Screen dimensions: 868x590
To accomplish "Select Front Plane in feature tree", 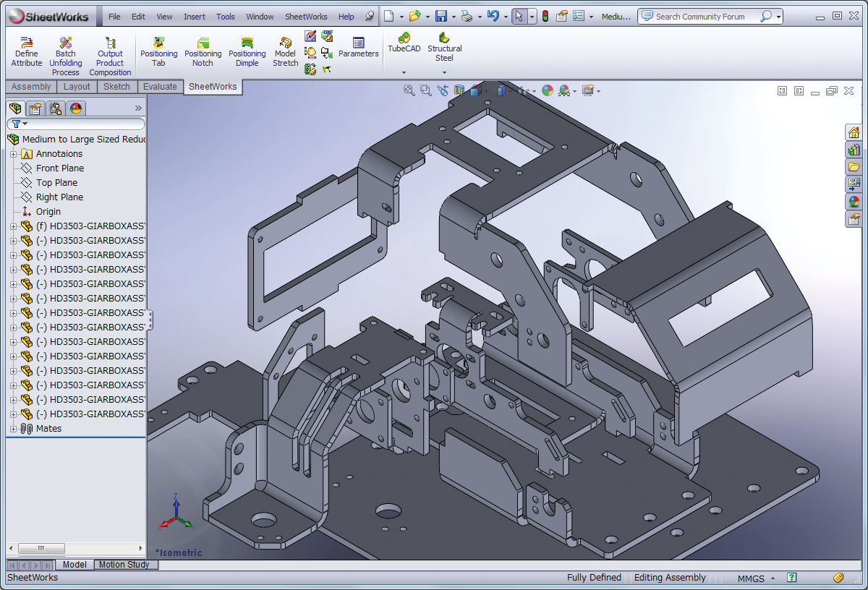I will [x=59, y=168].
